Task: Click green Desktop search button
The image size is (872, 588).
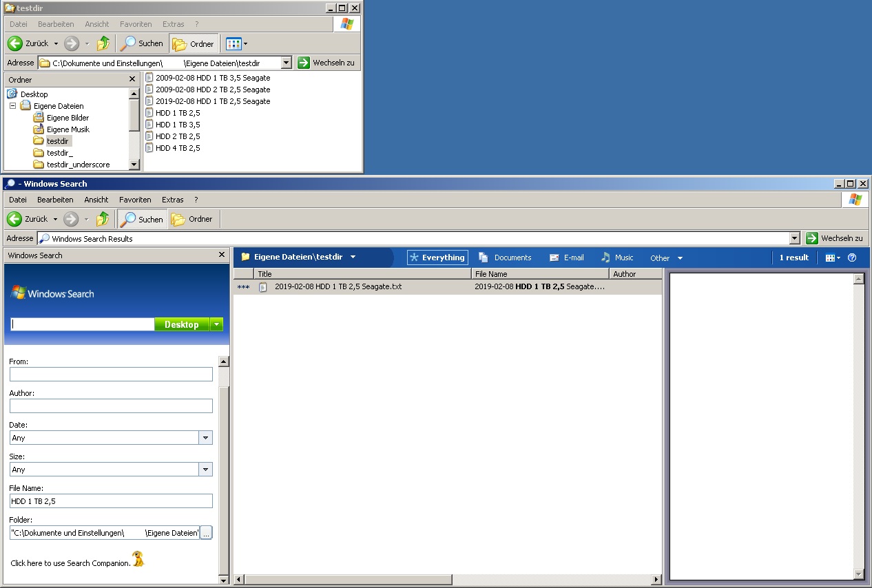Action: (182, 324)
